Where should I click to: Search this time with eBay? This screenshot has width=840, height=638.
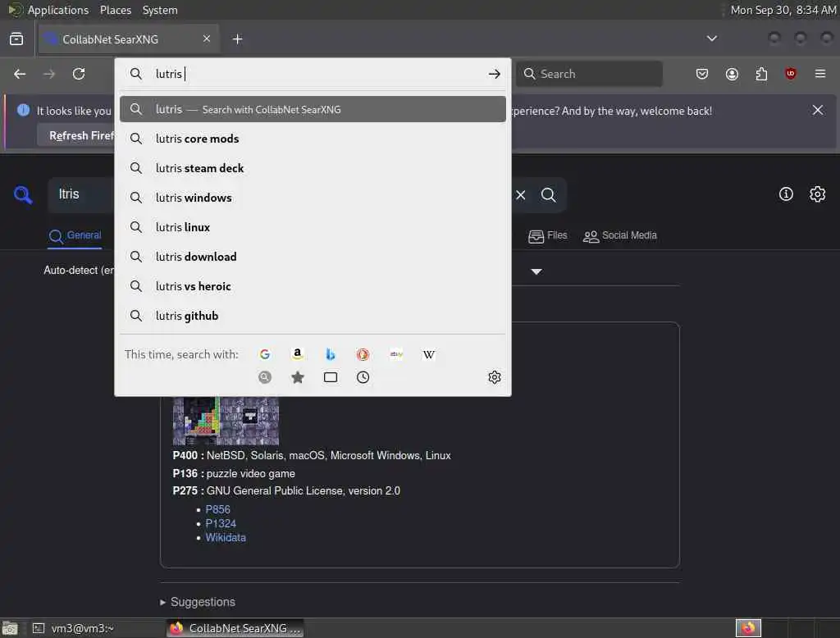coord(396,354)
